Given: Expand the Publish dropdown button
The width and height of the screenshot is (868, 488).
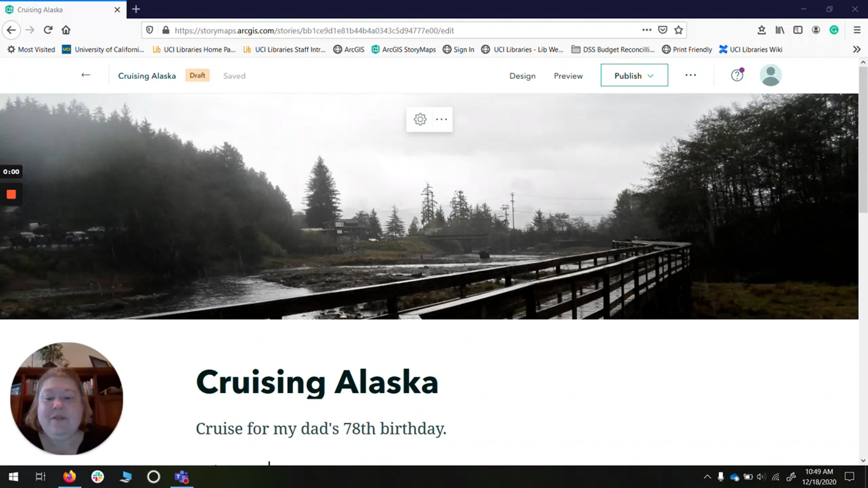Looking at the screenshot, I should (634, 76).
